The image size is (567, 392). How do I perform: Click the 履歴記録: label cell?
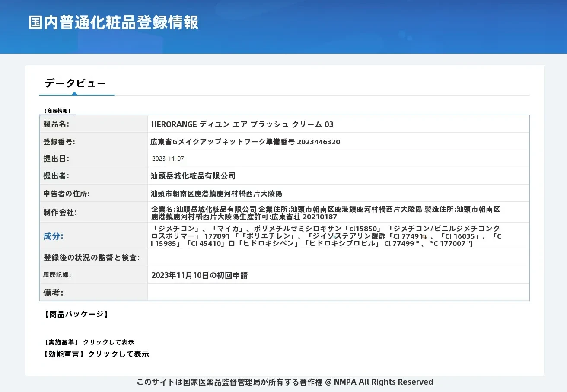(x=94, y=275)
